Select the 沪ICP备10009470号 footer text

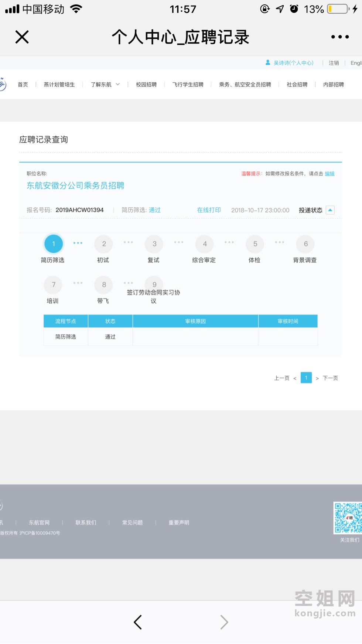coord(40,533)
